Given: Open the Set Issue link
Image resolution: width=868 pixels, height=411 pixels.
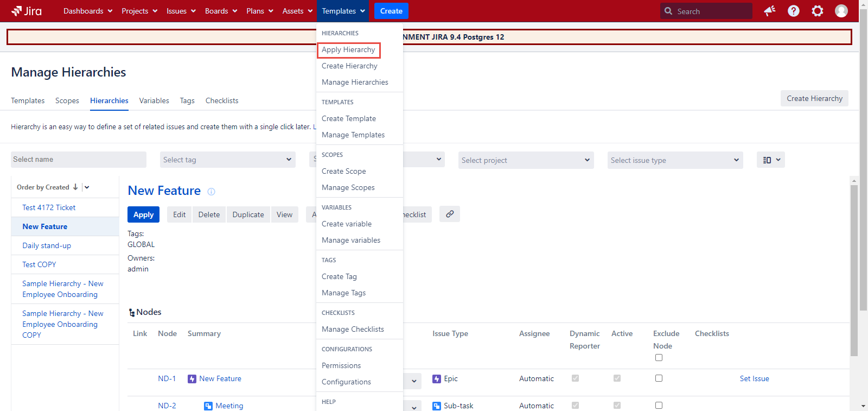Looking at the screenshot, I should click(x=754, y=379).
